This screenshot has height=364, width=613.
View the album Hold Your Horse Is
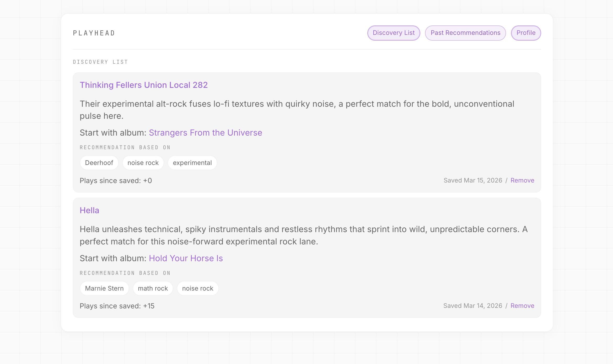[x=186, y=258]
